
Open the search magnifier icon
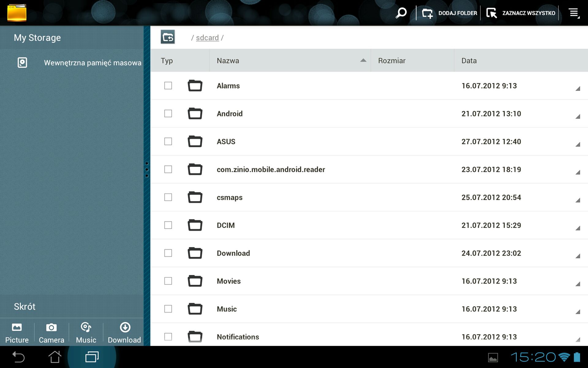click(x=401, y=13)
